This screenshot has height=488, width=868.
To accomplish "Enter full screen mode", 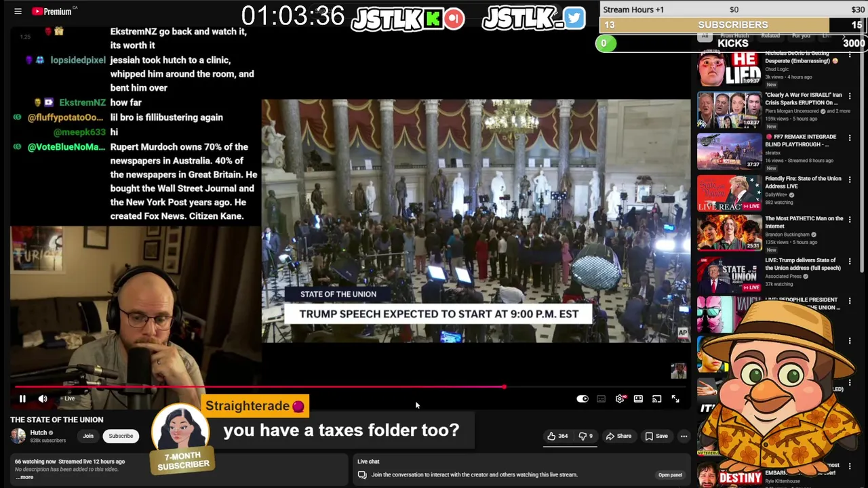I will click(x=675, y=399).
